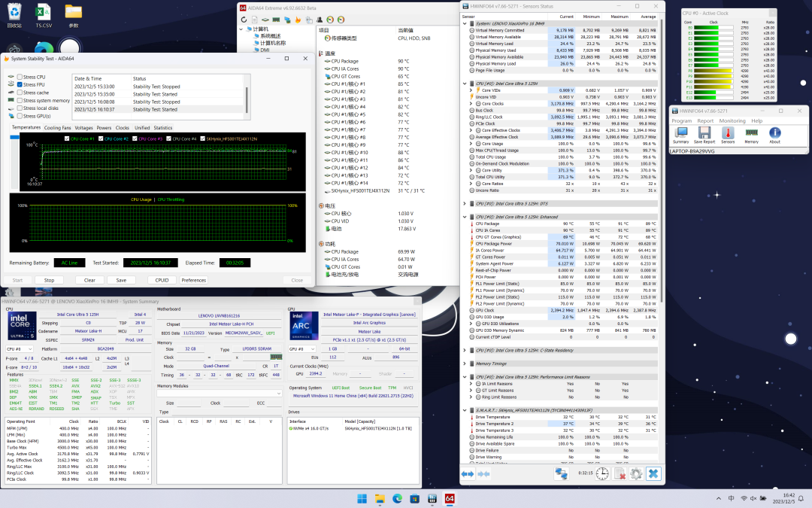Open the Recycle Bin desktop icon

[14, 16]
